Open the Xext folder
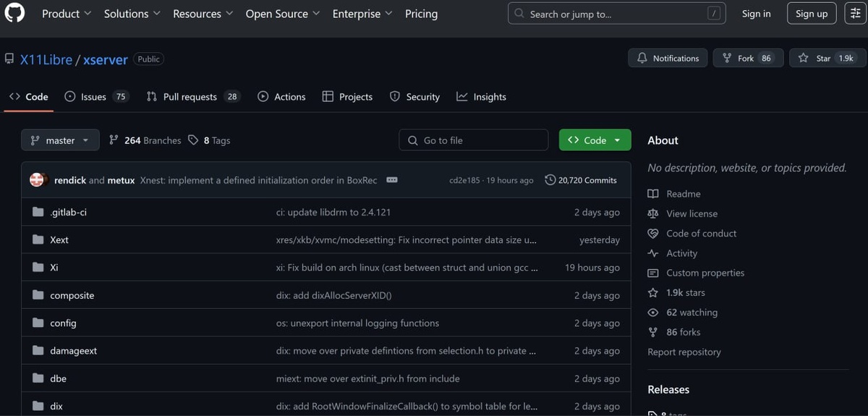The height and width of the screenshot is (416, 868). [x=59, y=240]
